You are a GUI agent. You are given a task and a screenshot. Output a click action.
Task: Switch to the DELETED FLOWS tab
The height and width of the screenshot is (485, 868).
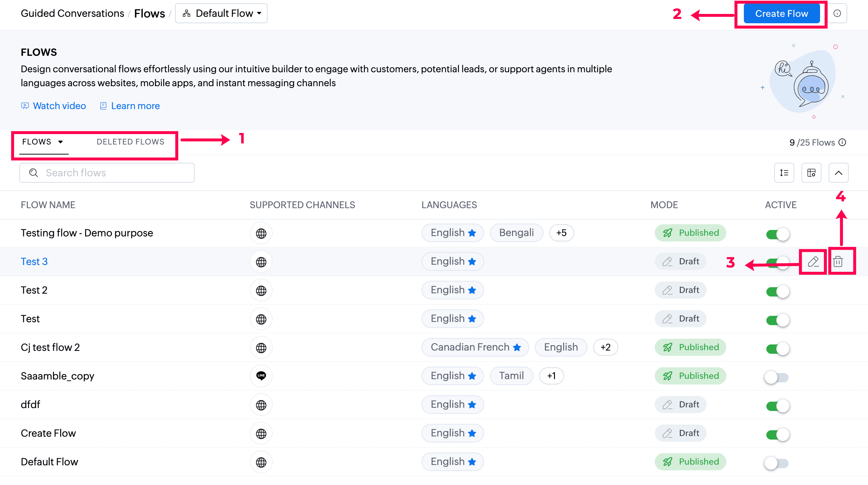pyautogui.click(x=130, y=142)
